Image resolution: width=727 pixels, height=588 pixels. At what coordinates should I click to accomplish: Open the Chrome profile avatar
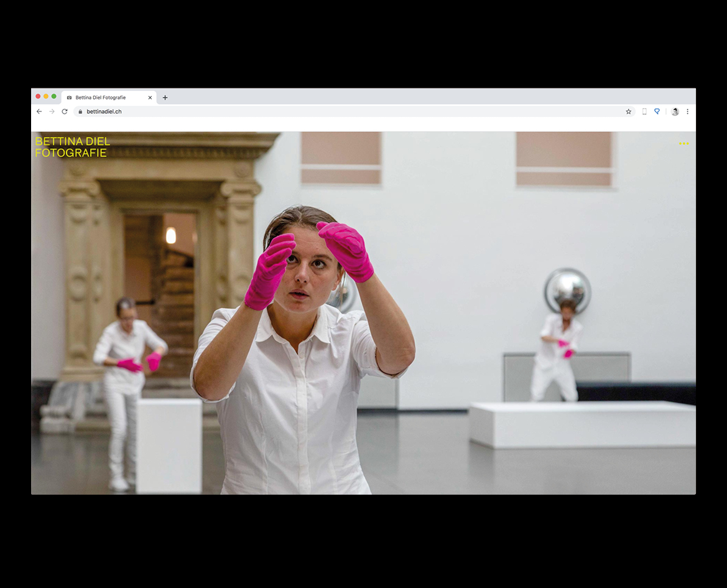[675, 112]
